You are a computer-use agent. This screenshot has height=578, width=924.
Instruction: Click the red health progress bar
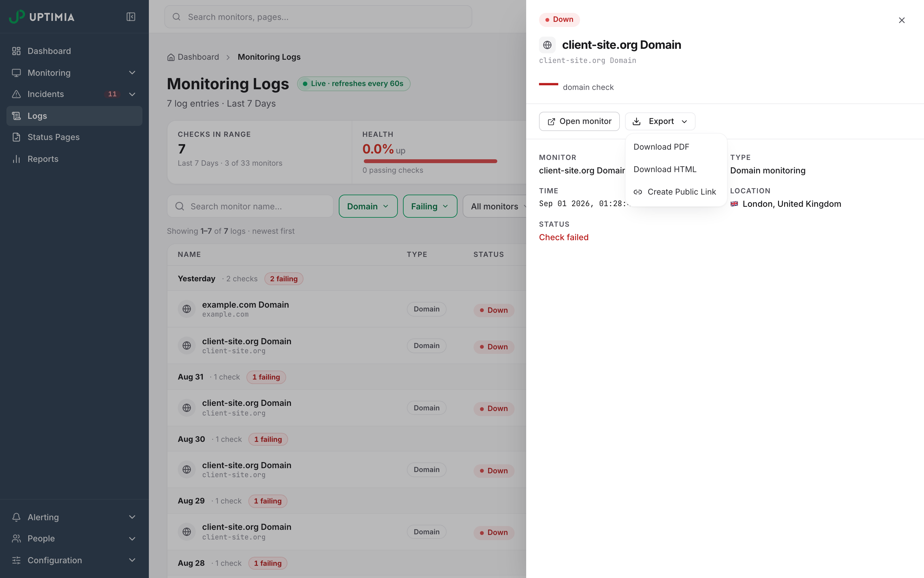pyautogui.click(x=430, y=161)
